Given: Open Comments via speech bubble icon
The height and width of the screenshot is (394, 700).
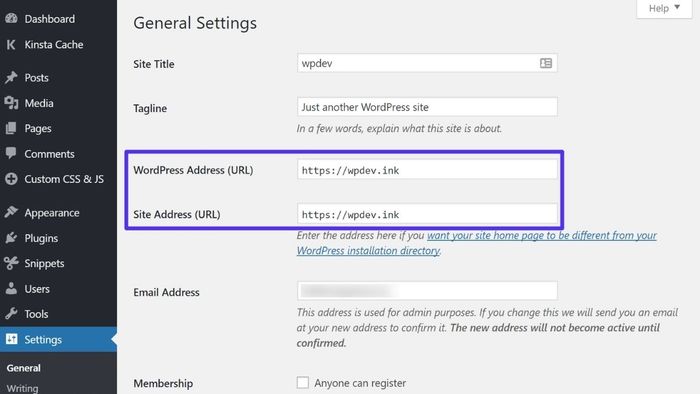Looking at the screenshot, I should point(11,153).
